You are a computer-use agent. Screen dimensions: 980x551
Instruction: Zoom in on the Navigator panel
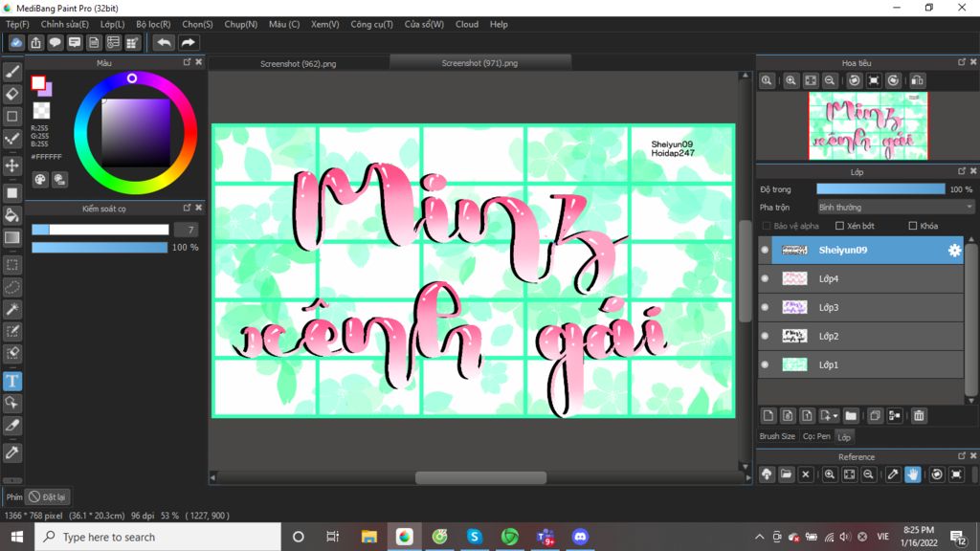[x=791, y=80]
